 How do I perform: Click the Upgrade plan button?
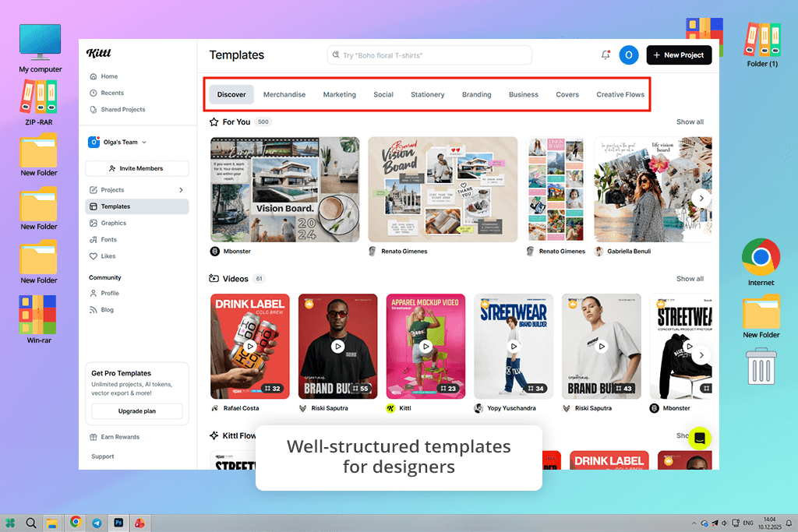137,411
